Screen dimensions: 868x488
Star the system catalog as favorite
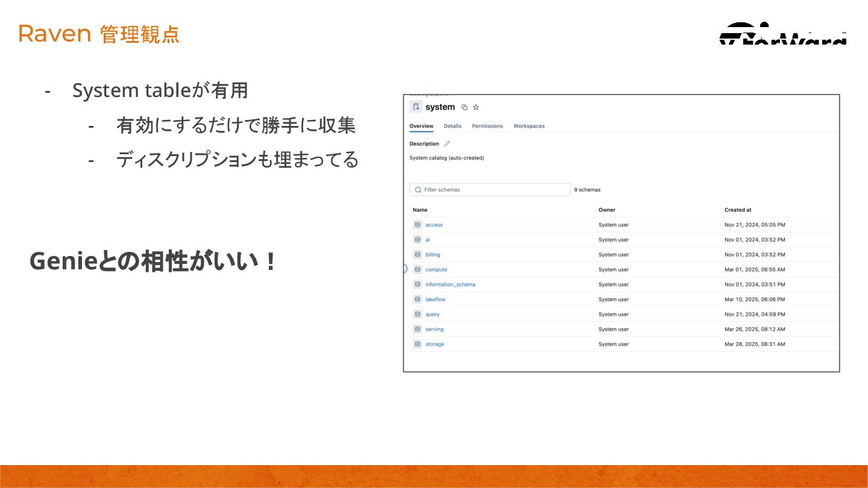(x=476, y=107)
